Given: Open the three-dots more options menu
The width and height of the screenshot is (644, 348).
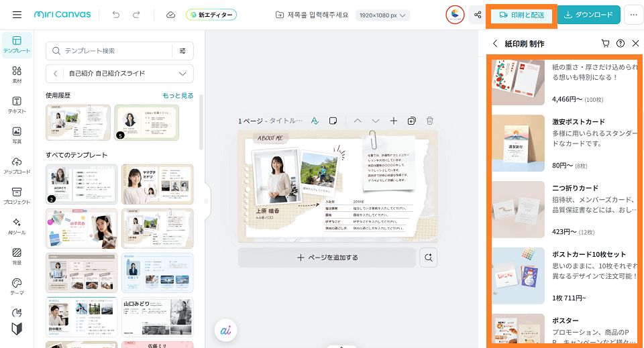Looking at the screenshot, I should click(633, 15).
